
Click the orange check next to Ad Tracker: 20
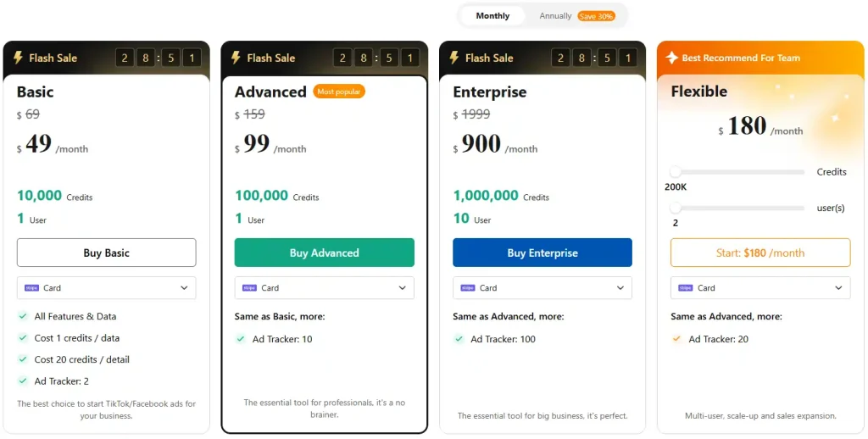click(x=676, y=339)
